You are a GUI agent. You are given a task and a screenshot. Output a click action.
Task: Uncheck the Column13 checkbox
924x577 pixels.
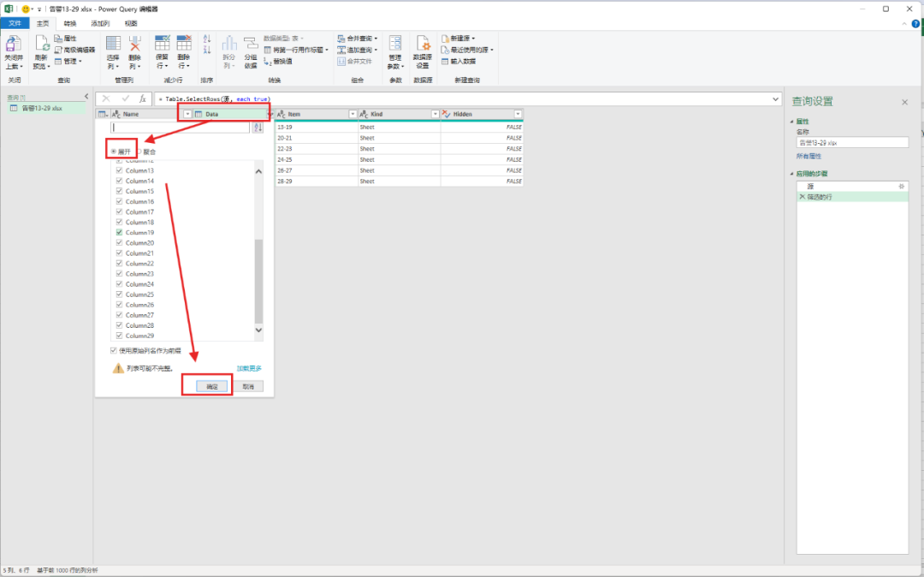point(120,170)
